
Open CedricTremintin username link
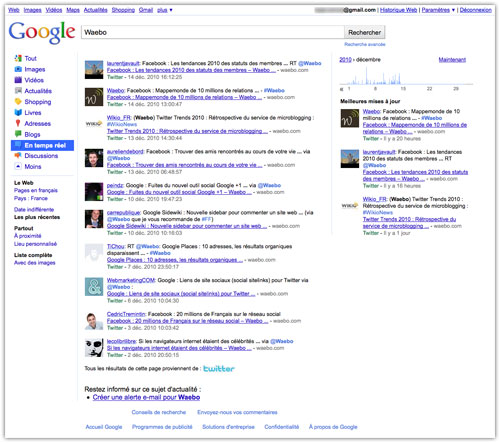tap(126, 314)
